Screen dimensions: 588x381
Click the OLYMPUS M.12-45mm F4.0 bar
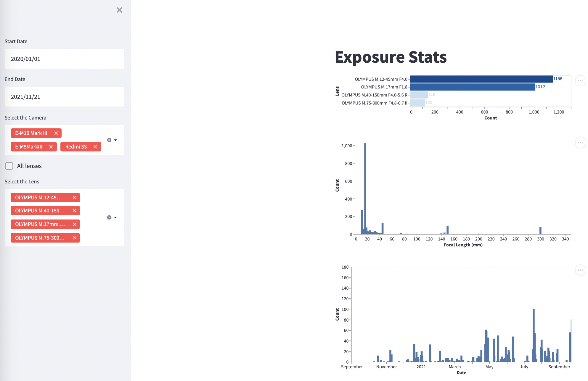(x=481, y=79)
